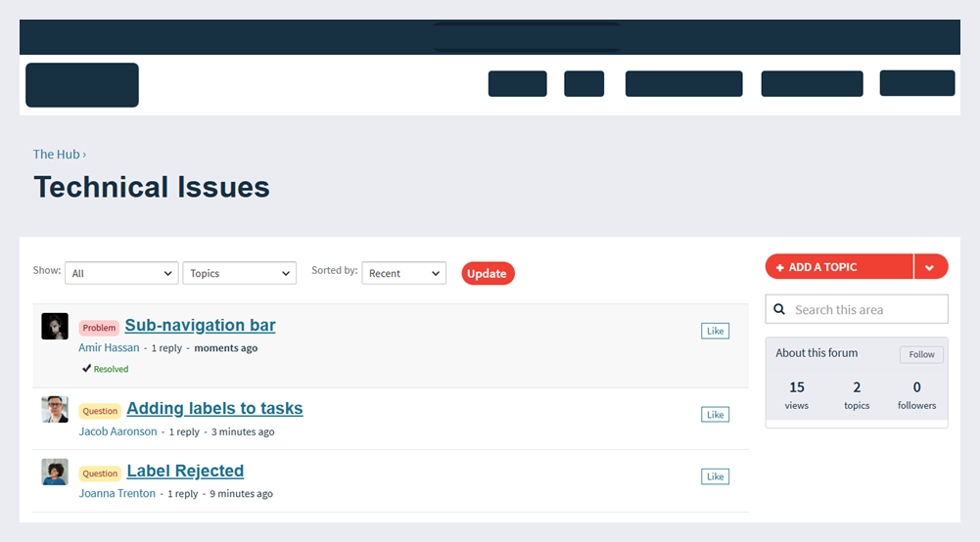Screen dimensions: 980x542
Task: Click the 9 minutes ago timestamp
Action: point(241,493)
